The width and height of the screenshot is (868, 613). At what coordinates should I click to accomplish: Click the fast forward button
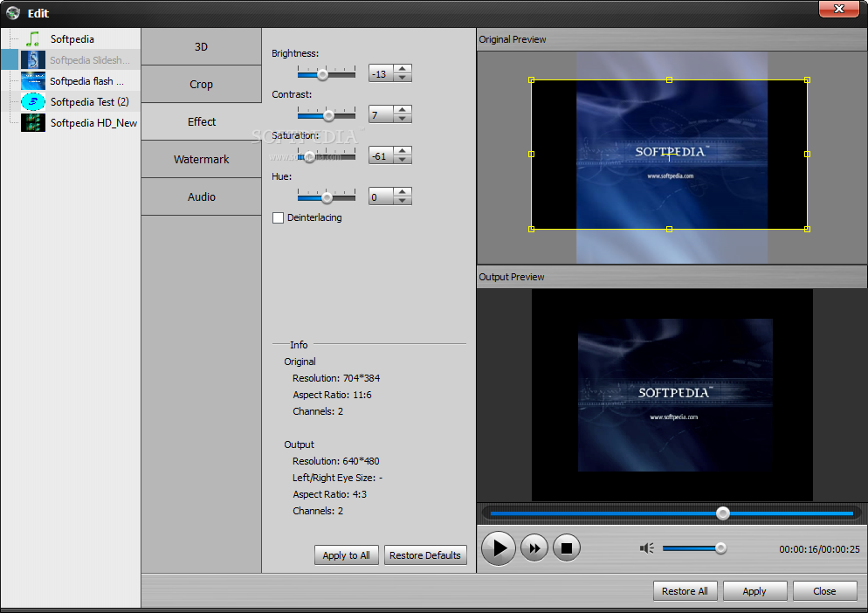534,548
